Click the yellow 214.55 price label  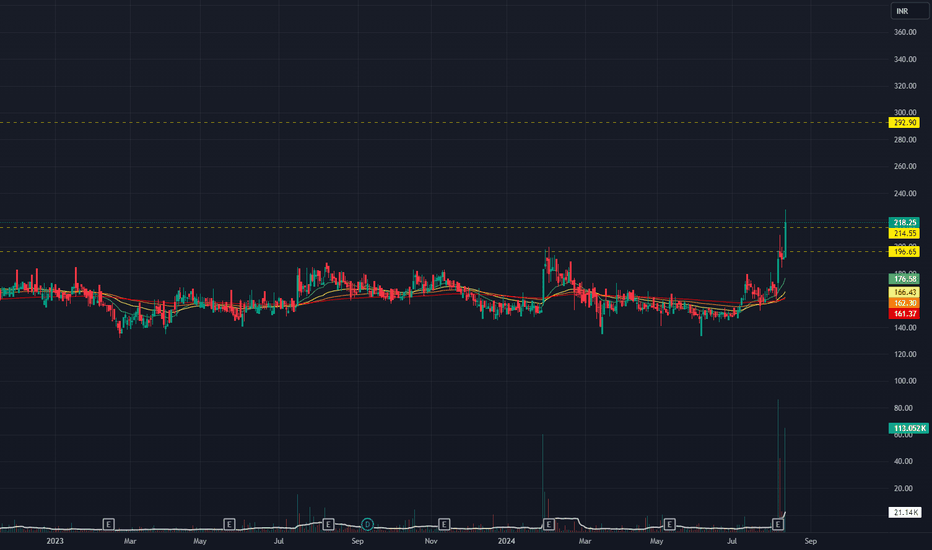tap(904, 233)
